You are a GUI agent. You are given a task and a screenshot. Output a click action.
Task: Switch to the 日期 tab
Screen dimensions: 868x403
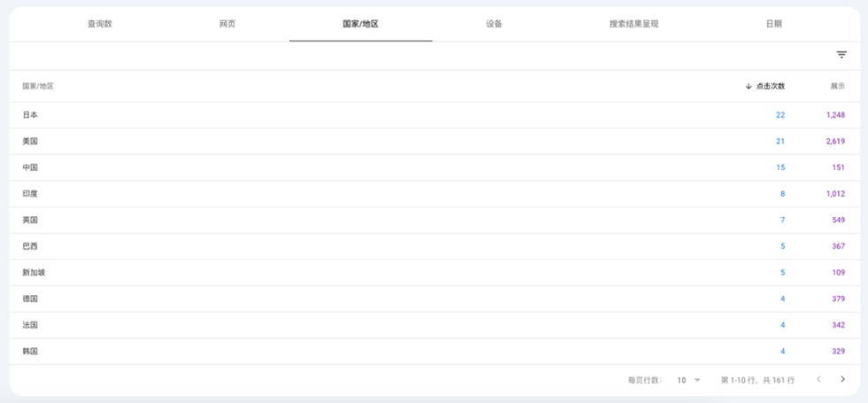pyautogui.click(x=774, y=24)
